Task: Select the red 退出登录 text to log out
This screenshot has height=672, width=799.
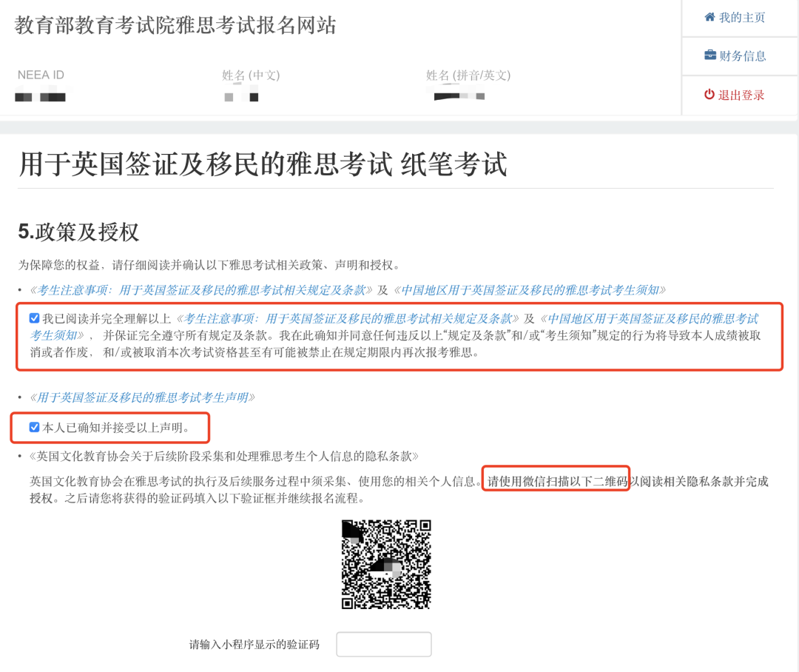Action: point(741,95)
